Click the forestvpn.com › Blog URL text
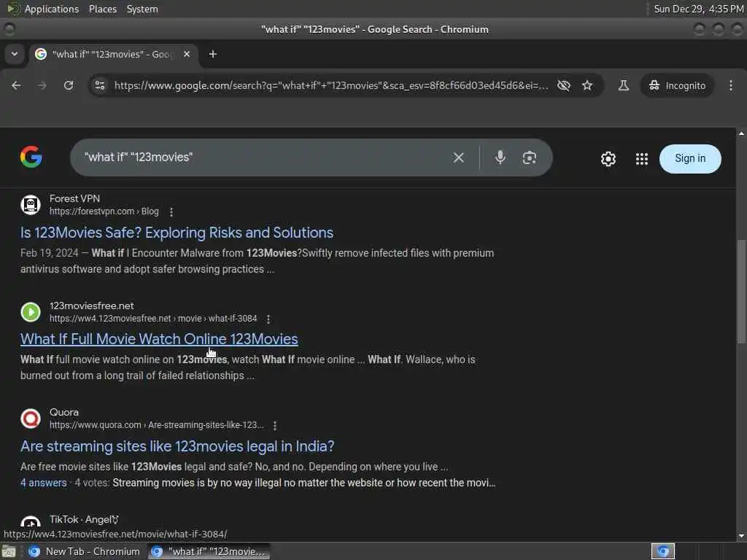The width and height of the screenshot is (747, 560). tap(104, 211)
